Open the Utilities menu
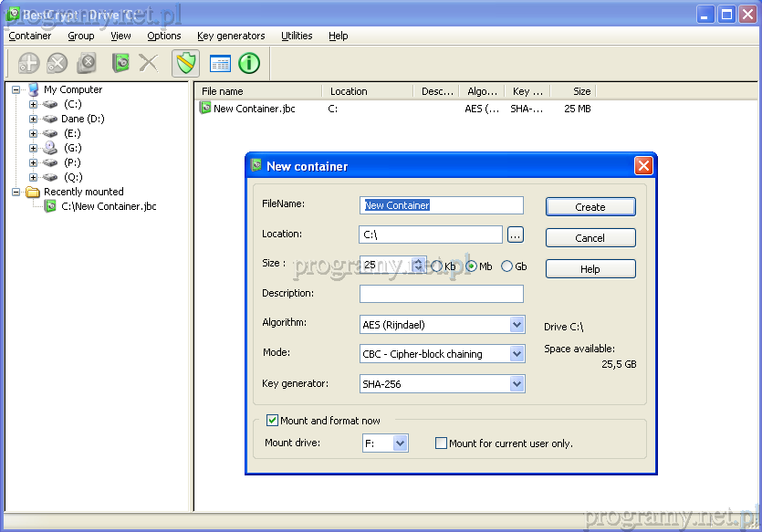Viewport: 762px width, 532px height. (x=297, y=36)
